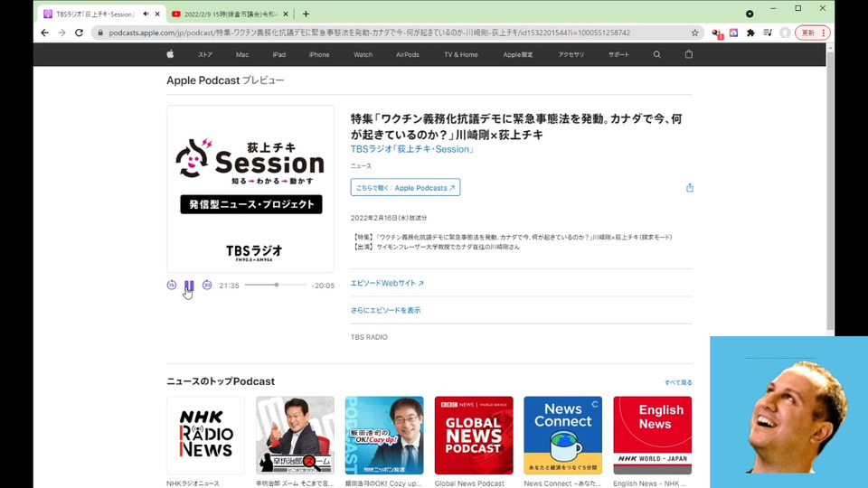The image size is (868, 488).
Task: Close the TBSラジオ tab
Action: (x=157, y=14)
